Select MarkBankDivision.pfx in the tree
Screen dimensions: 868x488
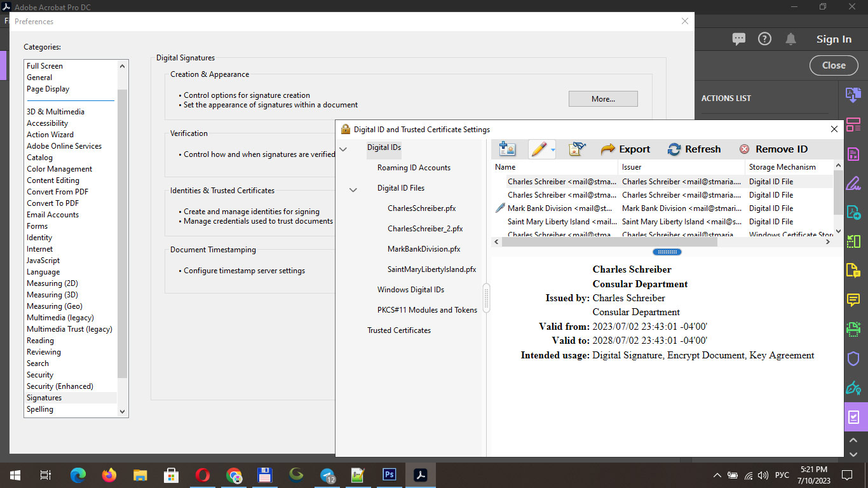point(424,249)
